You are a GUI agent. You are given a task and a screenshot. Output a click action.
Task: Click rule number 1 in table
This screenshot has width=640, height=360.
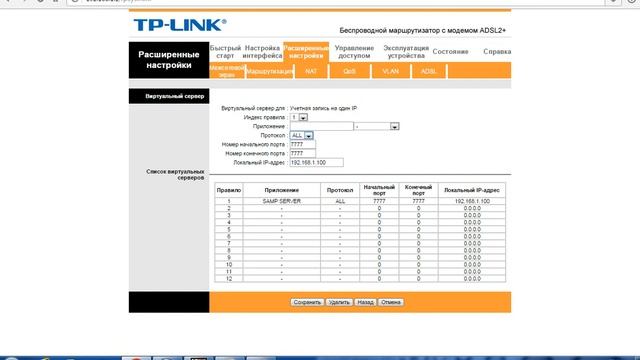(229, 201)
